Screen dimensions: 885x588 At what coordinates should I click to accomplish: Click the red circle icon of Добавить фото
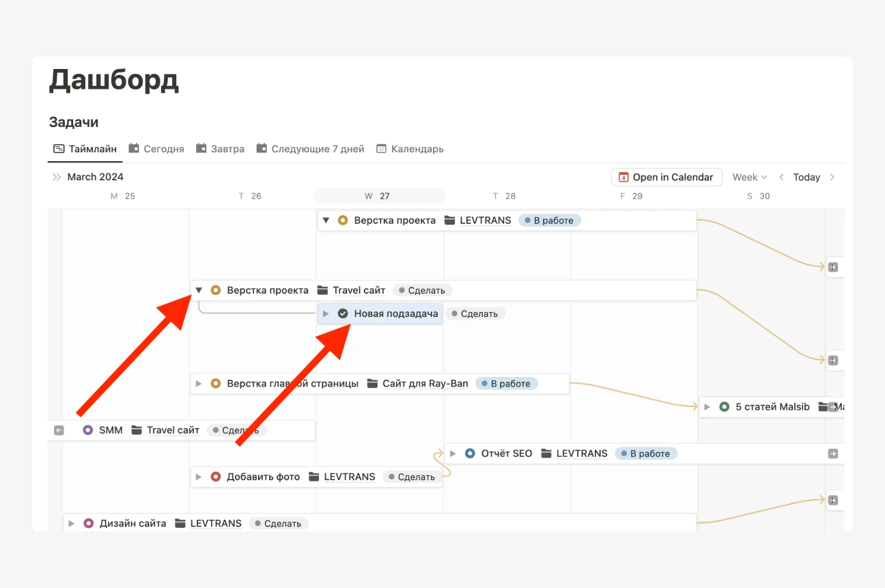(x=216, y=477)
